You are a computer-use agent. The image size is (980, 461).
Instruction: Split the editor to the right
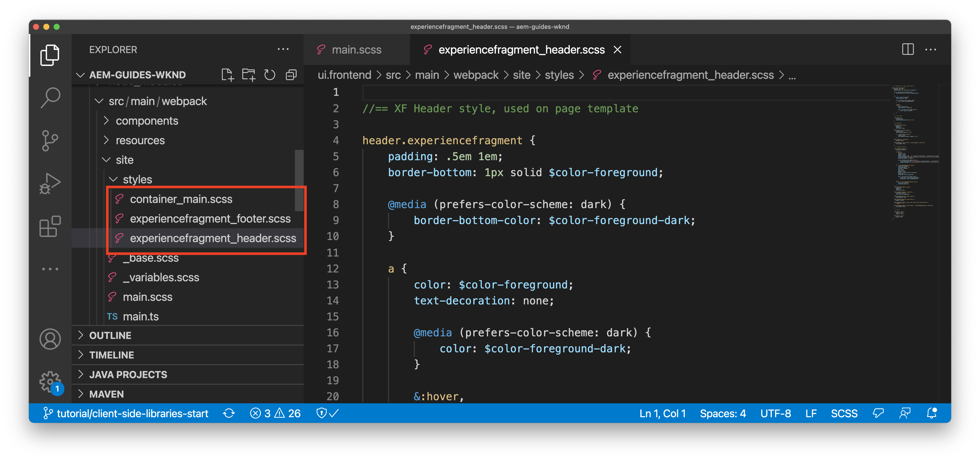(908, 49)
